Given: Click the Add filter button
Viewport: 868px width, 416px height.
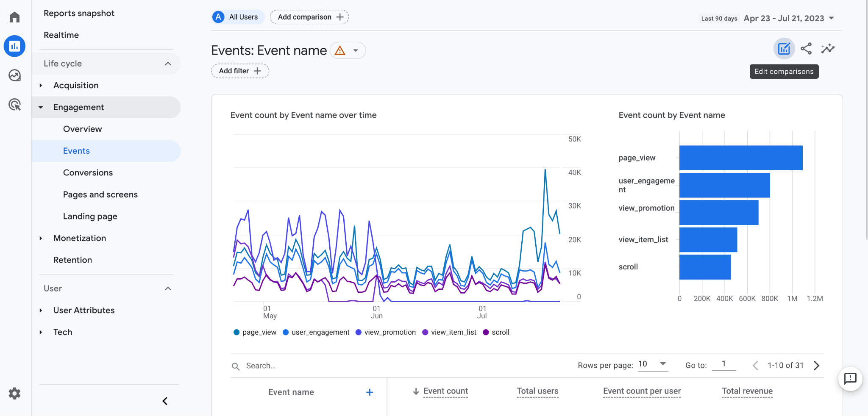Looking at the screenshot, I should 240,71.
